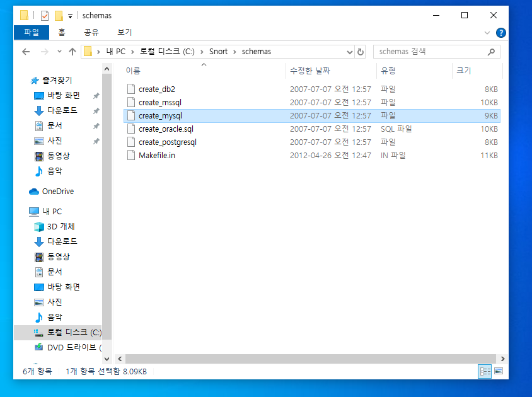This screenshot has height=397, width=532.
Task: Select the Makefile.in file
Action: point(312,156)
